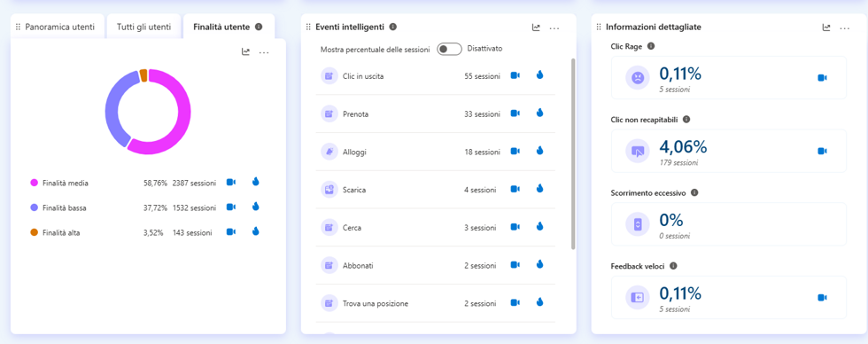View recordings for Feedback veloci
Screen dimensions: 868x344
823,298
